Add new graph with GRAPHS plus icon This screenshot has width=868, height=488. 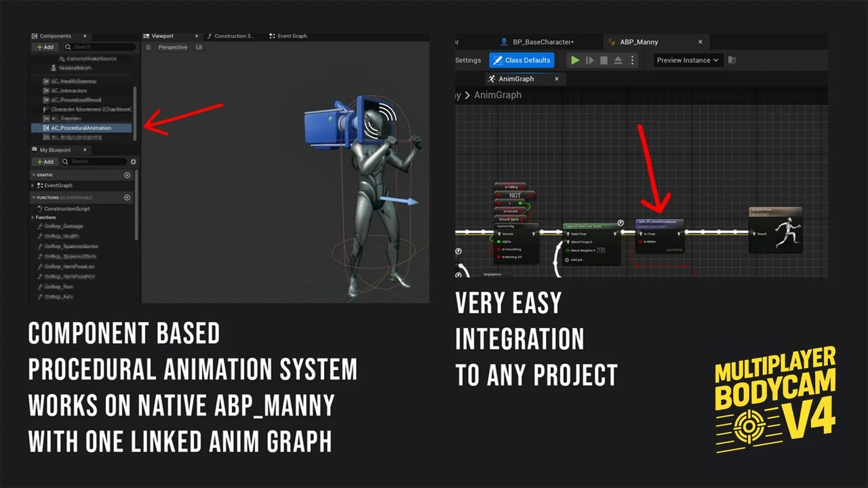(127, 175)
